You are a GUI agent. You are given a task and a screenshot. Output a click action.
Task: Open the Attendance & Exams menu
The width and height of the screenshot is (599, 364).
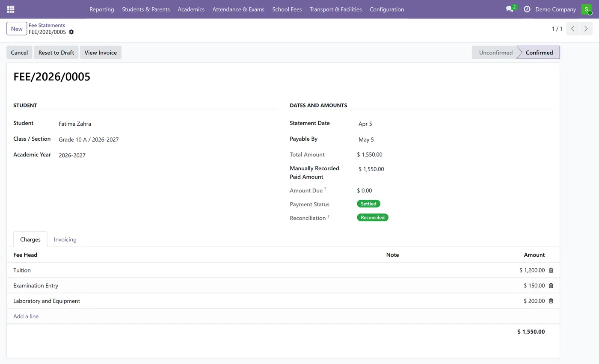238,9
